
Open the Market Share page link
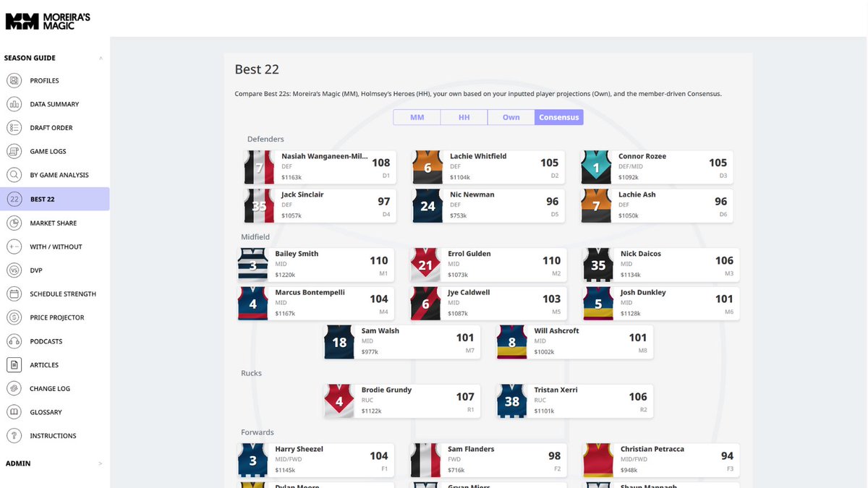[x=54, y=223]
